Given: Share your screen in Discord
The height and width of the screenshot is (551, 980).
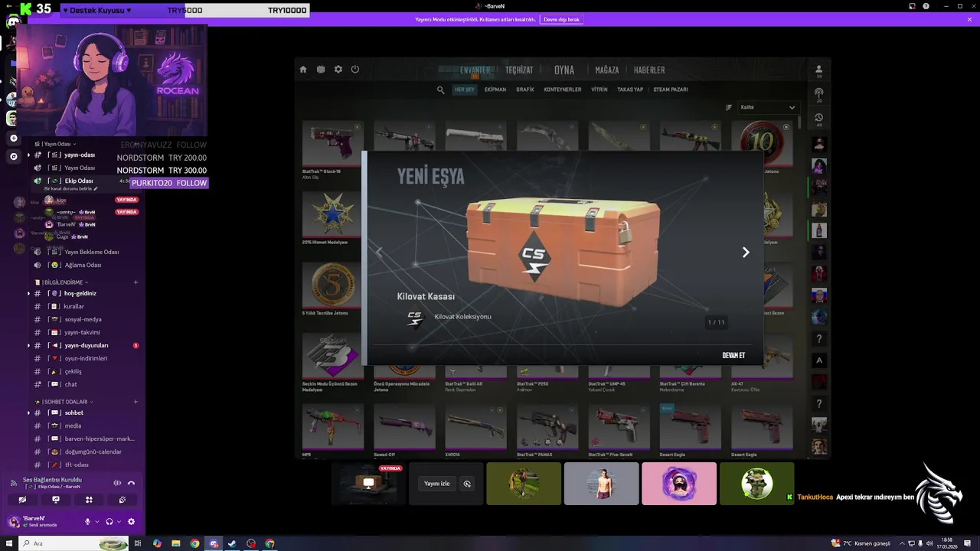Looking at the screenshot, I should 56,500.
